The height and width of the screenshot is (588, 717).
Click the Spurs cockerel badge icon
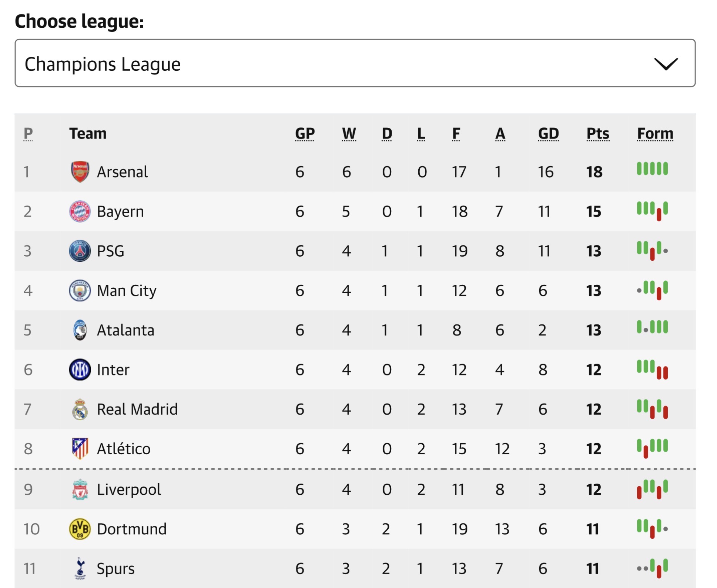[80, 568]
